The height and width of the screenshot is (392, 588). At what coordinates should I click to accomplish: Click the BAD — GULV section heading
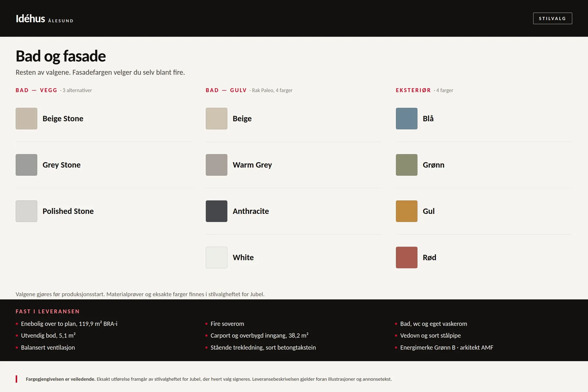(226, 90)
